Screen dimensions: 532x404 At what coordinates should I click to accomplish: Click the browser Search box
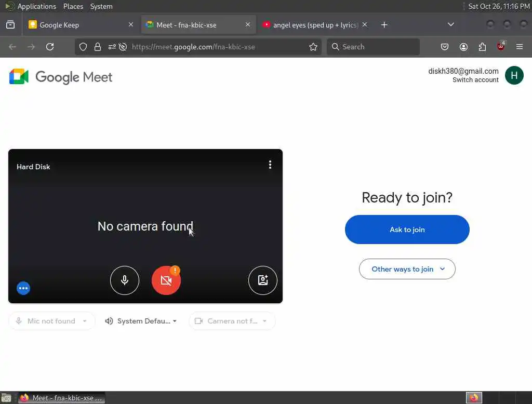pyautogui.click(x=373, y=47)
